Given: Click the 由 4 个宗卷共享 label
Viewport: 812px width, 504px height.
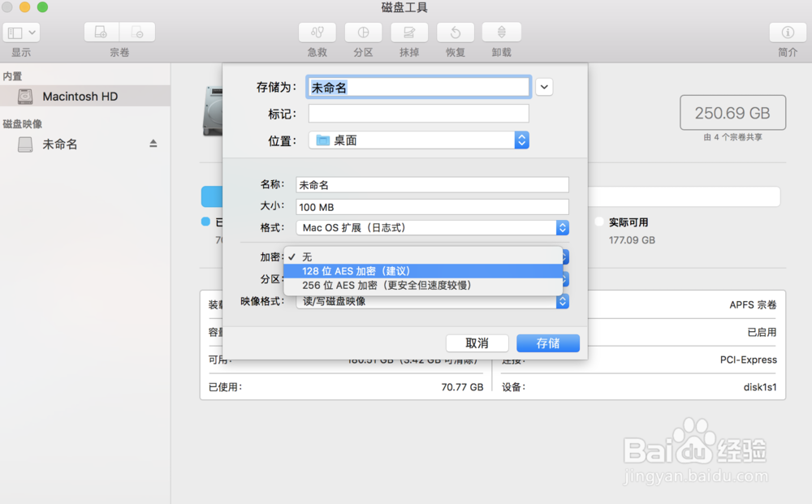Looking at the screenshot, I should (x=732, y=137).
